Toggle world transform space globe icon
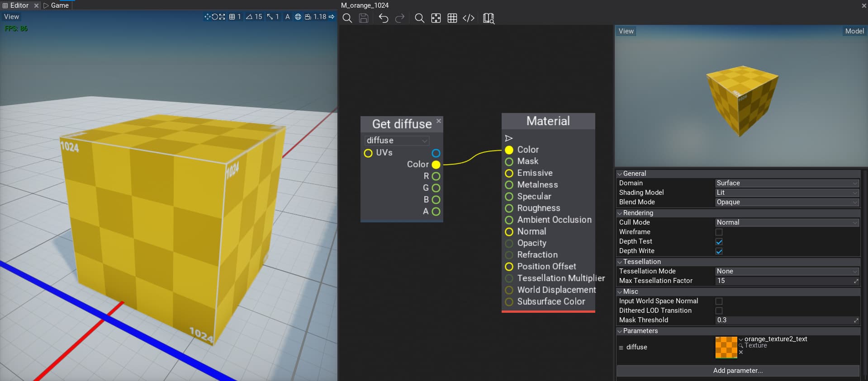 coord(298,17)
